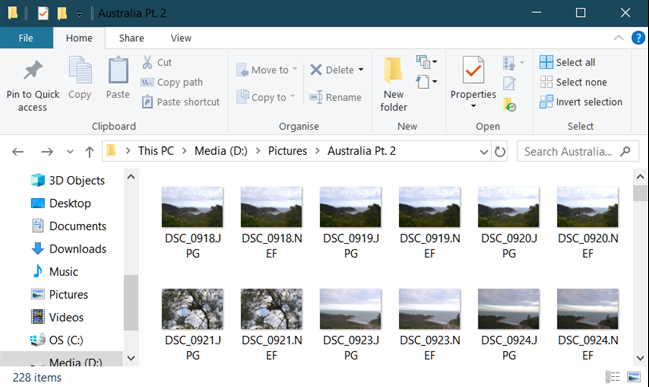Click the file pane vertical scrollbar thumb
The height and width of the screenshot is (387, 649).
point(640,193)
